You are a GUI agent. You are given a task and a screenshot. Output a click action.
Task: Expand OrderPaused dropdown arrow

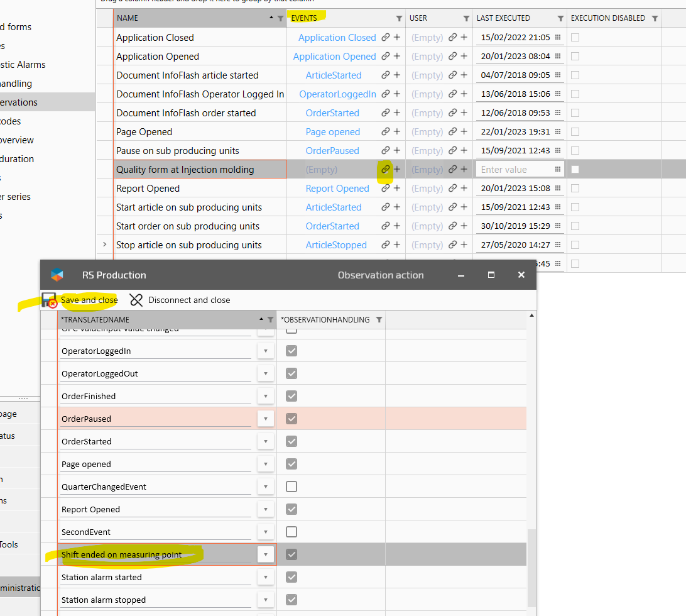pyautogui.click(x=266, y=419)
